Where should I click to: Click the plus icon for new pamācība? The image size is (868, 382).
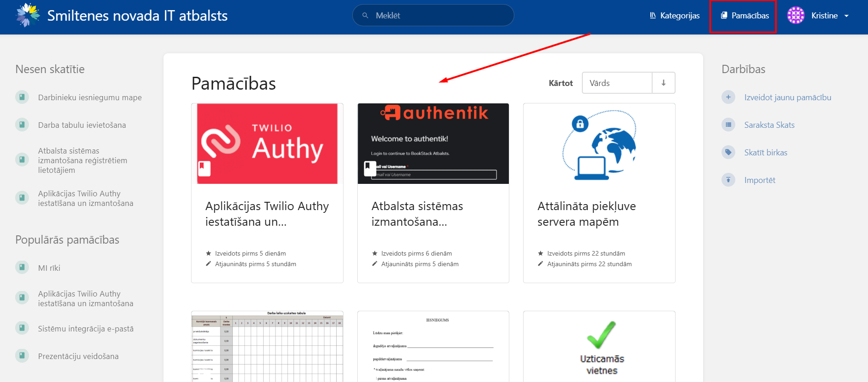point(728,97)
